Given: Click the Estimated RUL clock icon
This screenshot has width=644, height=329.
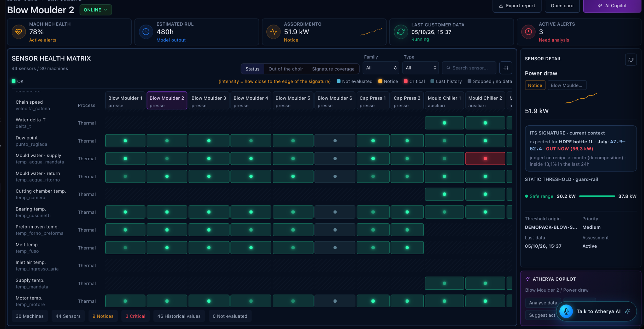Looking at the screenshot, I should coord(146,32).
